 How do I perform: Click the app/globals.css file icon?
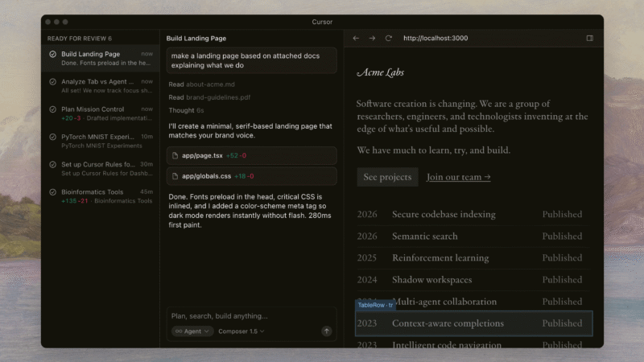point(175,176)
